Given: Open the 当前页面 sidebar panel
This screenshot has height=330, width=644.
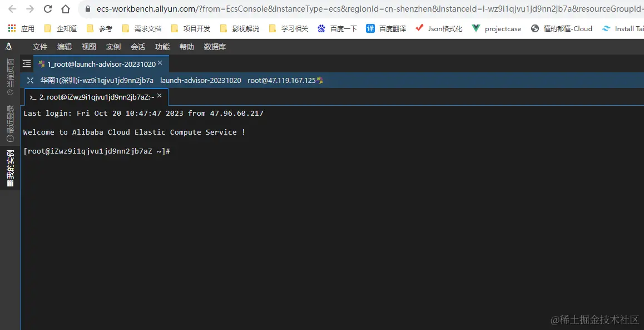Looking at the screenshot, I should coord(10,77).
